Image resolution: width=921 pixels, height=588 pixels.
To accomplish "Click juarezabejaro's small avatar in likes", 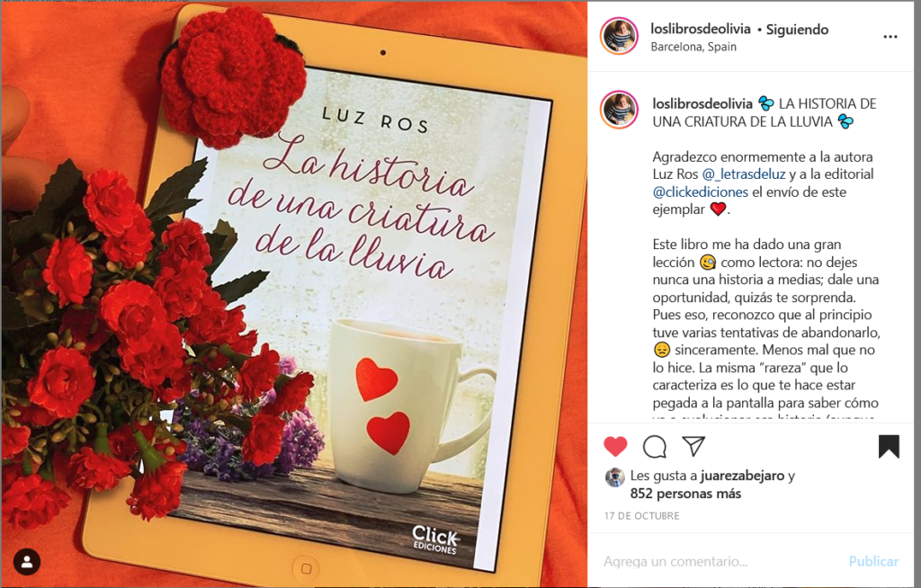I will tap(615, 477).
